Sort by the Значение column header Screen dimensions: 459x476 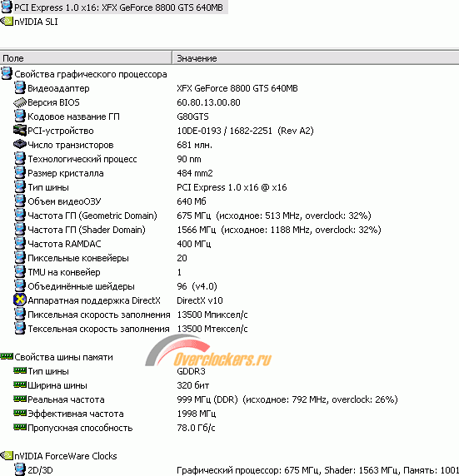[x=316, y=58]
